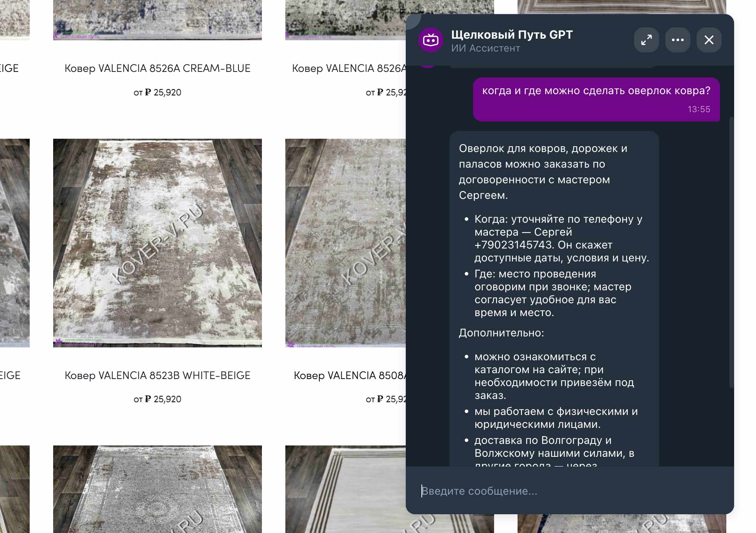Click price от ₽ 25,920 under 8526A CREAM-BLUE
This screenshot has width=756, height=533.
pyautogui.click(x=157, y=92)
